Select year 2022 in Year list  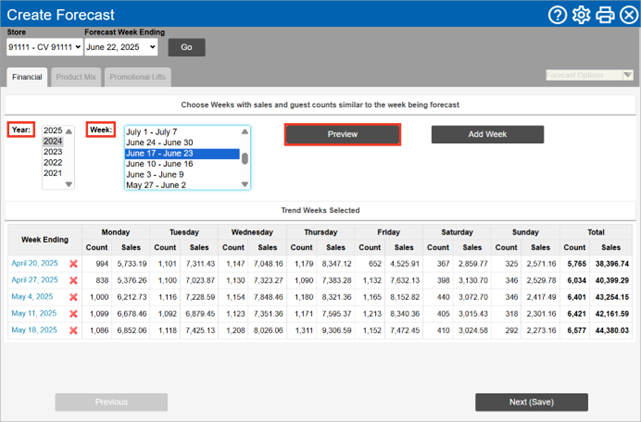(x=53, y=162)
